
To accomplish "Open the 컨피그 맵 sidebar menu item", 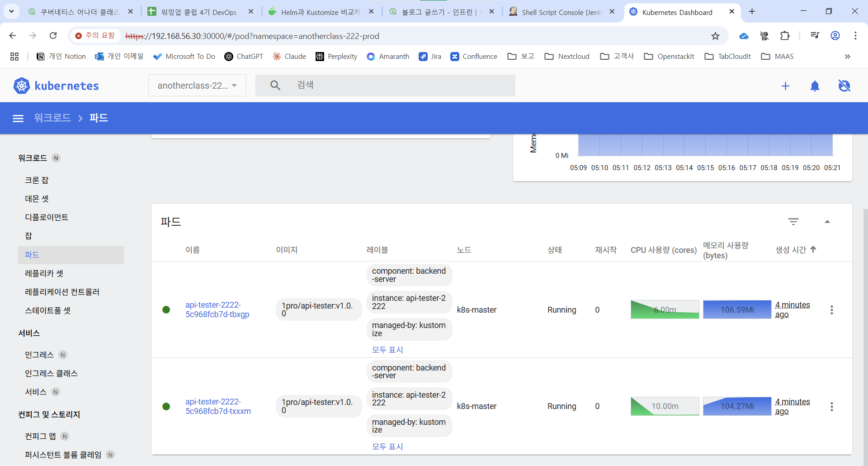I will pyautogui.click(x=40, y=437).
